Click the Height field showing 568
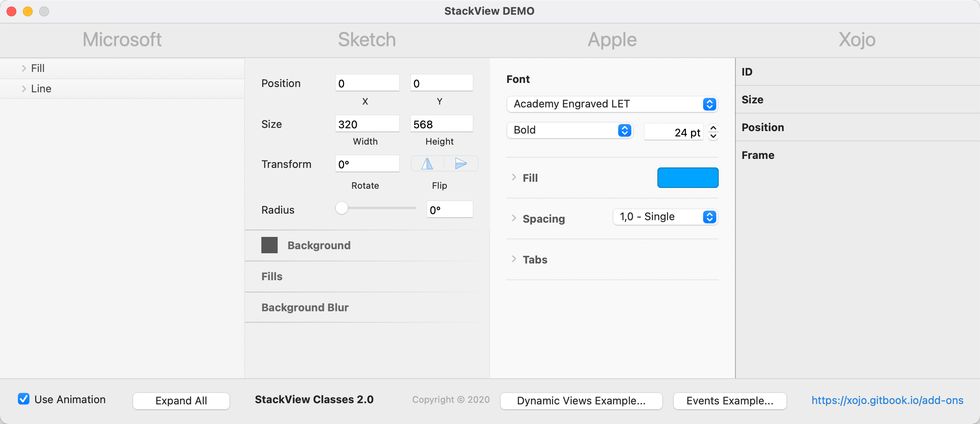This screenshot has height=424, width=980. pyautogui.click(x=441, y=124)
